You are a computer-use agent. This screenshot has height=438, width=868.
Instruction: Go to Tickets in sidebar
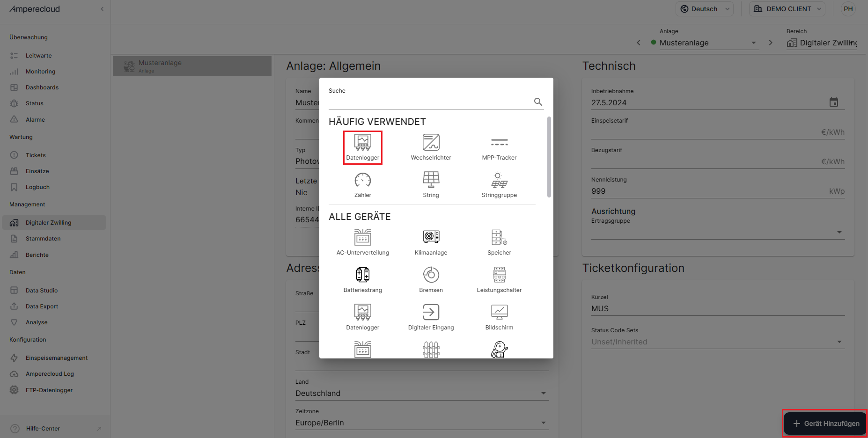click(x=36, y=155)
